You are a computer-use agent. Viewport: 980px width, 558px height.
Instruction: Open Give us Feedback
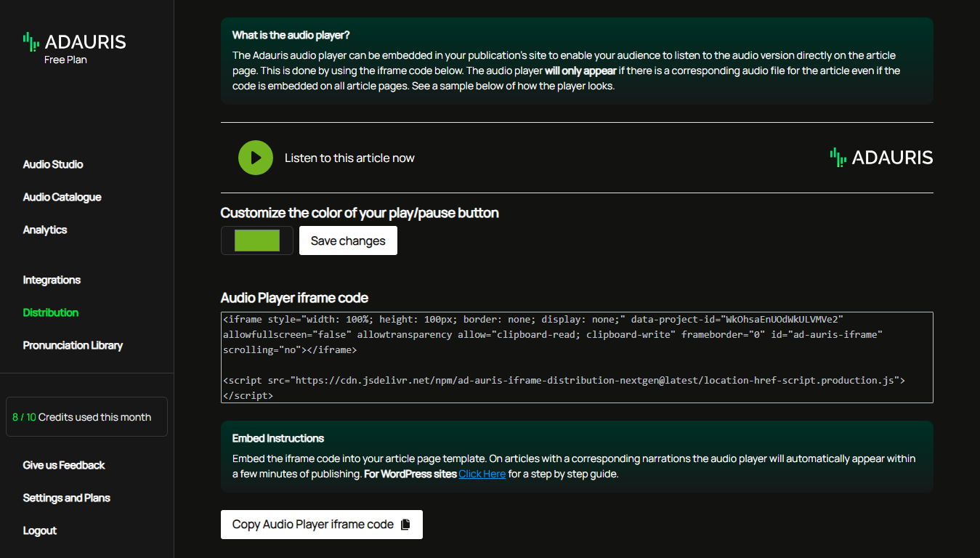coord(64,465)
